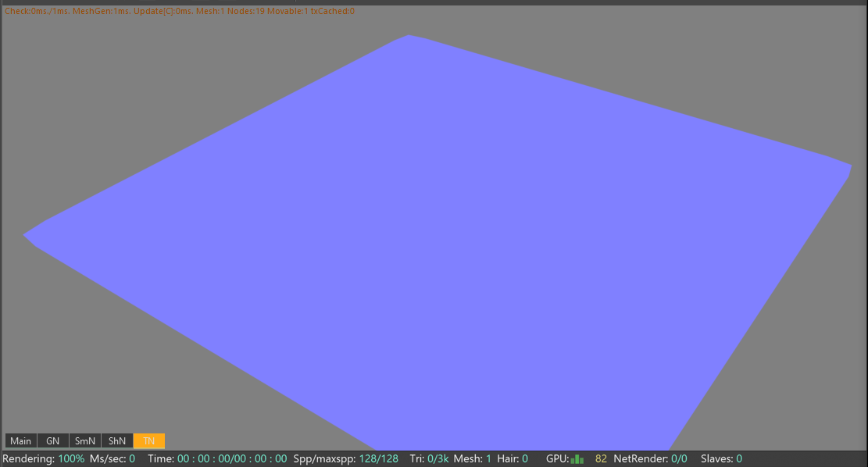Click the Time elapsed counter
The width and height of the screenshot is (868, 467).
tap(217, 458)
